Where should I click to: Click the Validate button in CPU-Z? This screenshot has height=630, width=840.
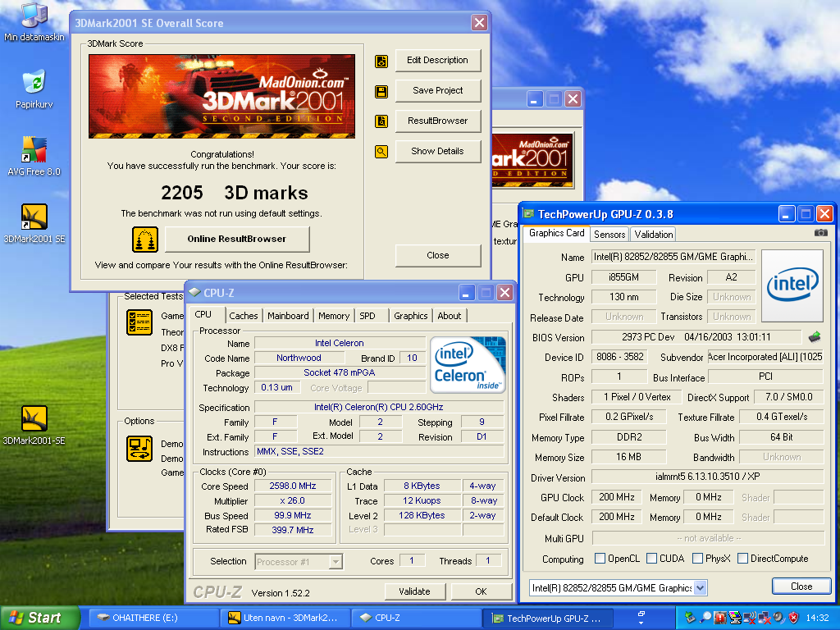pyautogui.click(x=414, y=591)
